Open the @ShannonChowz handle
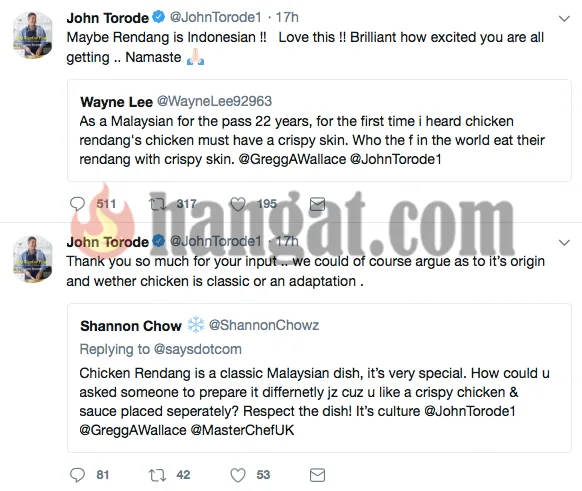582x491 pixels. point(264,325)
